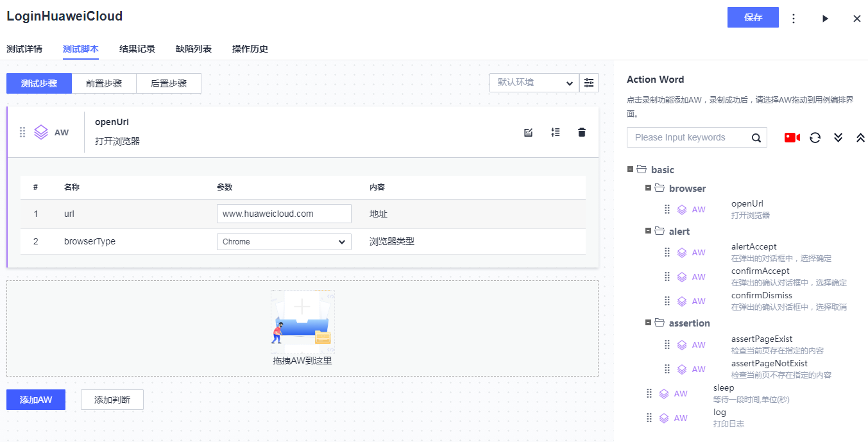Switch to 测试详情 tab
Viewport: 868px width, 442px height.
pyautogui.click(x=24, y=49)
